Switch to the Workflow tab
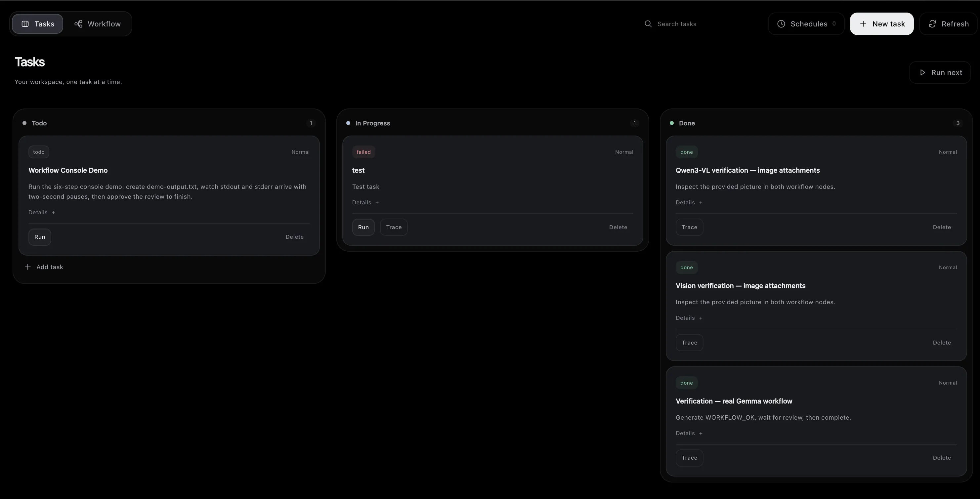Viewport: 980px width, 499px height. point(97,23)
